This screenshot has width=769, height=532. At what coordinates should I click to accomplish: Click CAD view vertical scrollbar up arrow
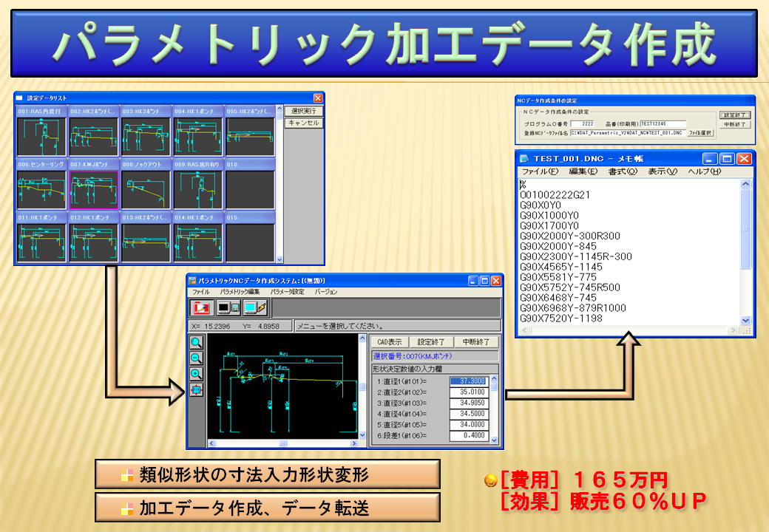[362, 338]
